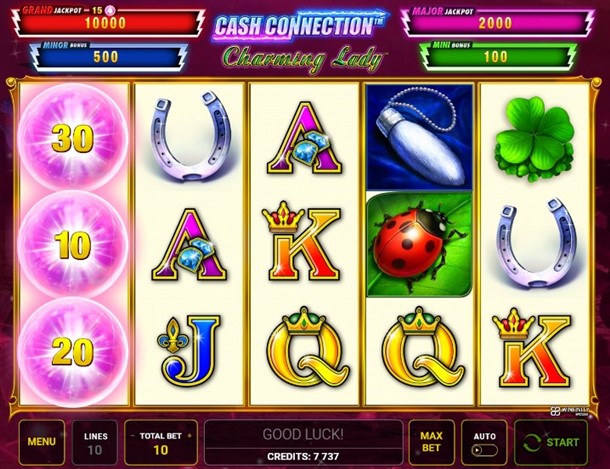Increase total bet with plus sign
This screenshot has height=469, width=610.
point(189,436)
